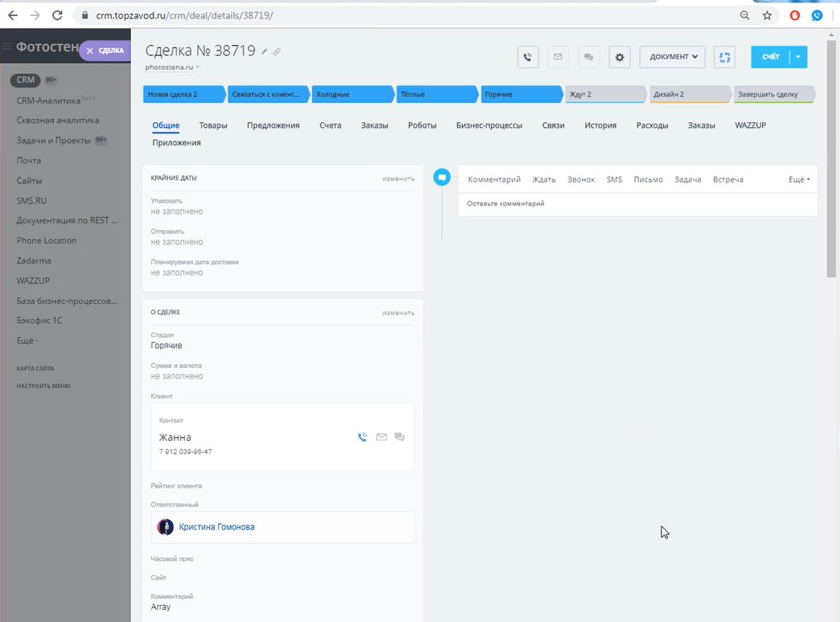Expand Ещё in the left sidebar
The width and height of the screenshot is (840, 622).
coord(27,341)
